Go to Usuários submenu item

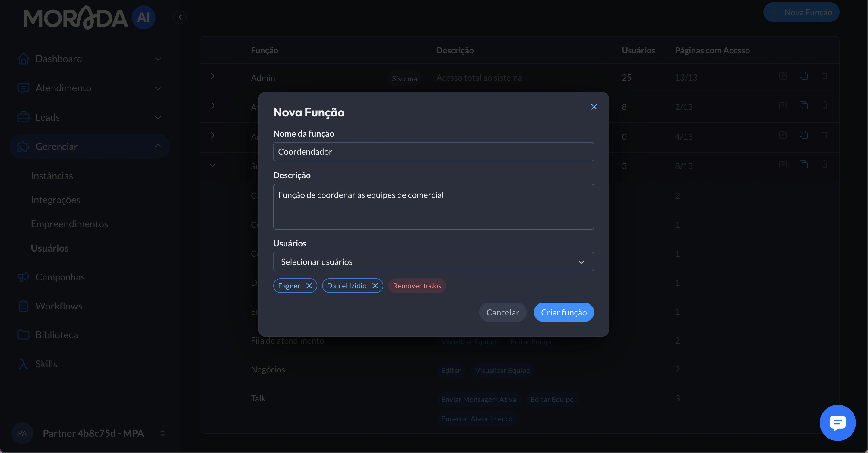(x=50, y=248)
